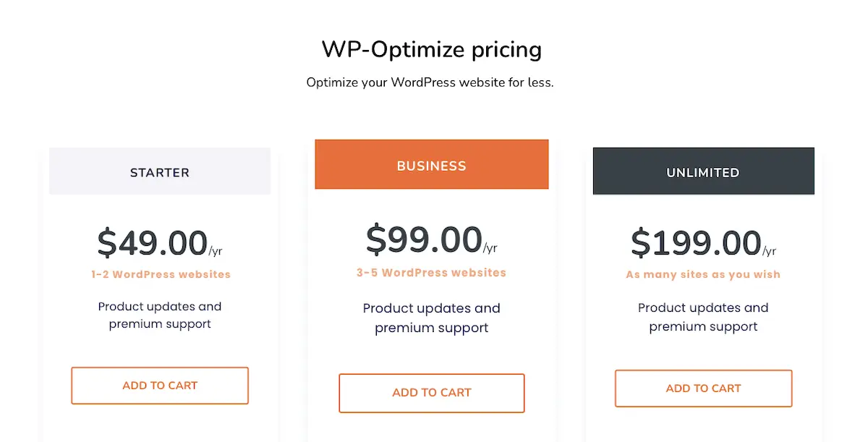Click the $199.00 Unlimited price
Viewport: 868px width, 442px height.
click(695, 242)
